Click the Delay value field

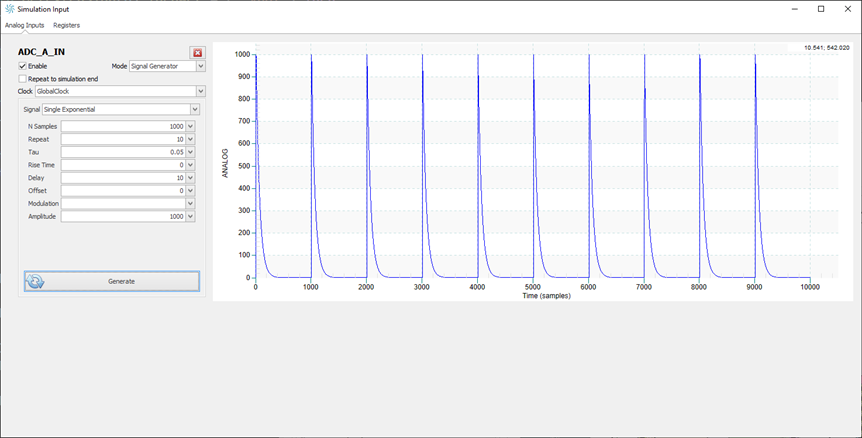point(123,178)
